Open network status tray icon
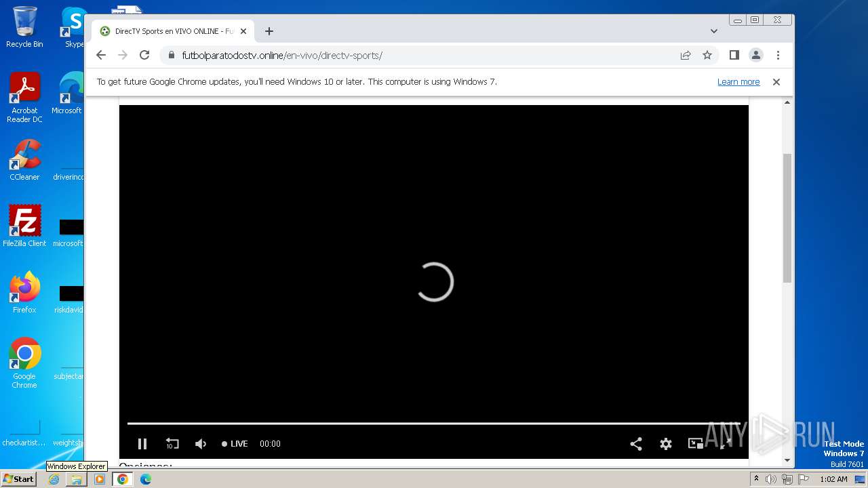 [x=787, y=479]
